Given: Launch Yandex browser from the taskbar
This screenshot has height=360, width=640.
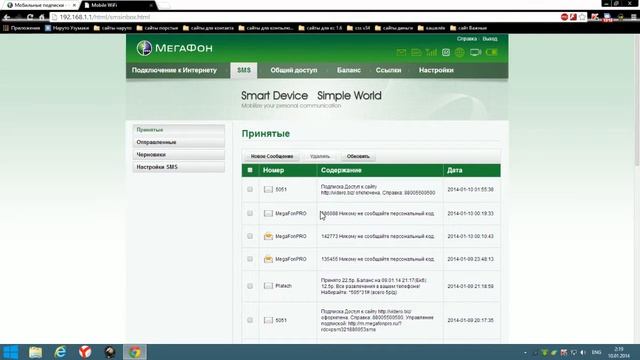Looking at the screenshot, I should click(85, 352).
